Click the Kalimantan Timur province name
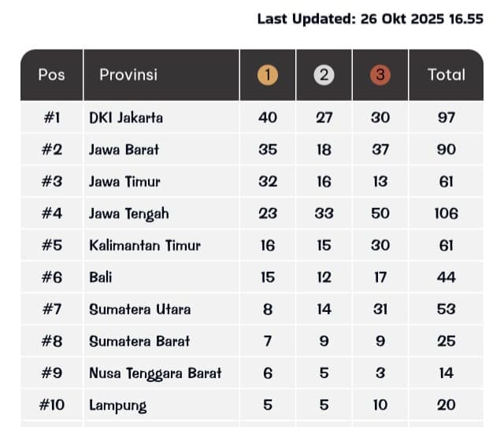The height and width of the screenshot is (427, 504). point(145,245)
